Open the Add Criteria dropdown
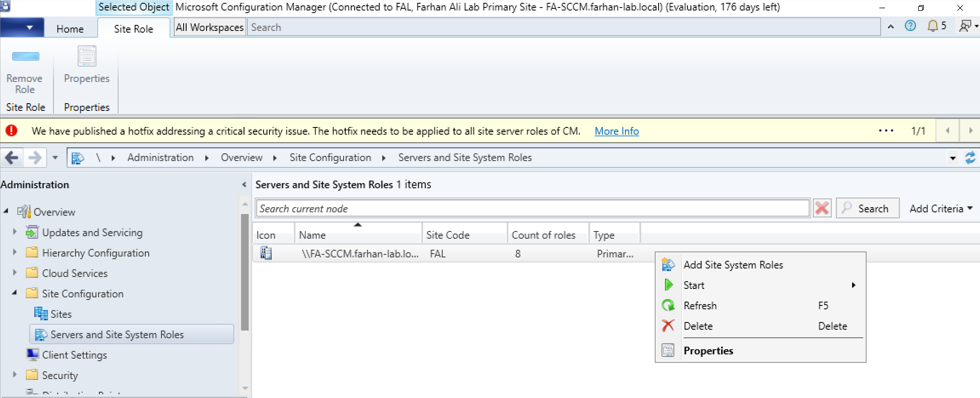The image size is (980, 398). (940, 209)
